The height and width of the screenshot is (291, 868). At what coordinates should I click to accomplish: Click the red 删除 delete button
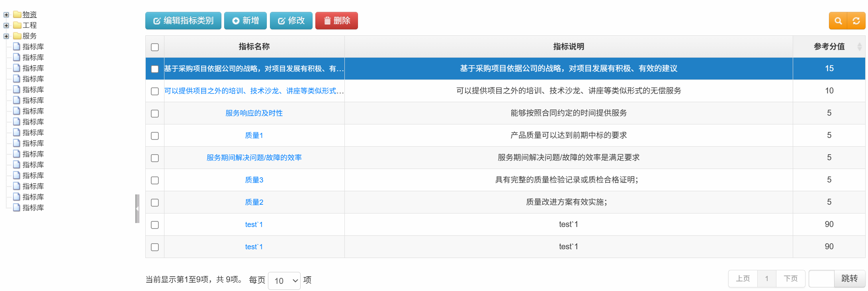[336, 21]
